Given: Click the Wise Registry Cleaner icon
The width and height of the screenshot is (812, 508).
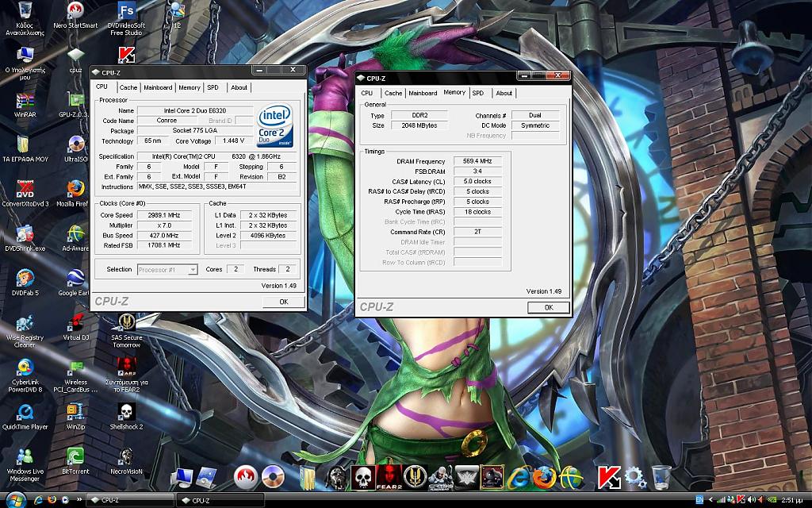Looking at the screenshot, I should tap(25, 331).
